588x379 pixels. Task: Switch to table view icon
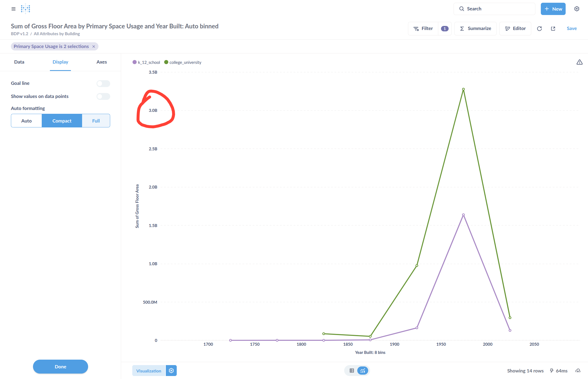(352, 371)
